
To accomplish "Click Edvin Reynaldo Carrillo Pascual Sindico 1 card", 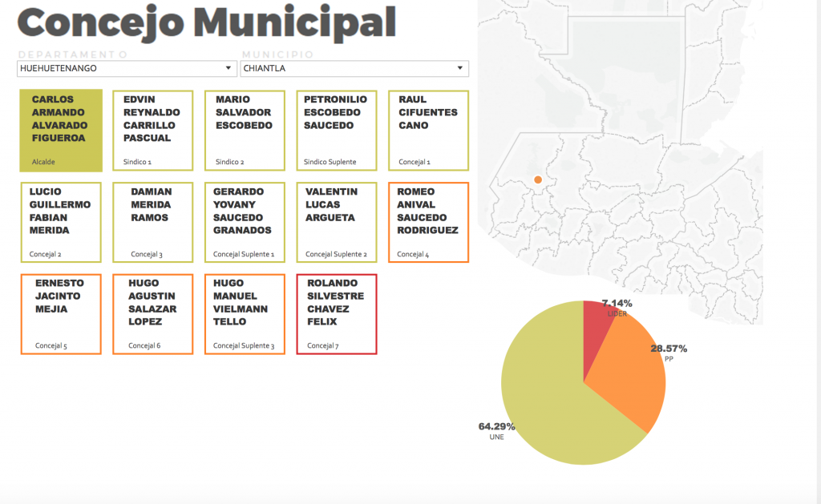I will 153,131.
